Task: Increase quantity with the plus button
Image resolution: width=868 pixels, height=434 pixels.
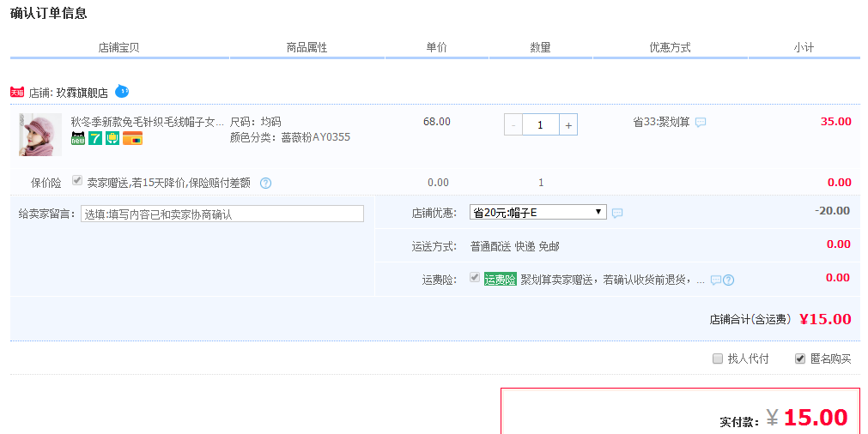Action: point(568,125)
